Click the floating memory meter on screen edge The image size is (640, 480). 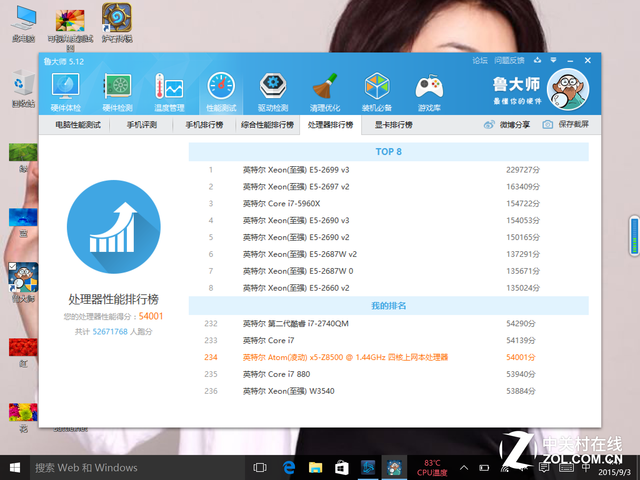634,236
